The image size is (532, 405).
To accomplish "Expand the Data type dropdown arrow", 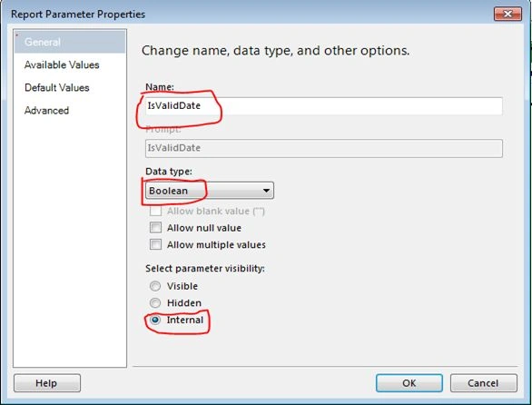I will point(266,191).
